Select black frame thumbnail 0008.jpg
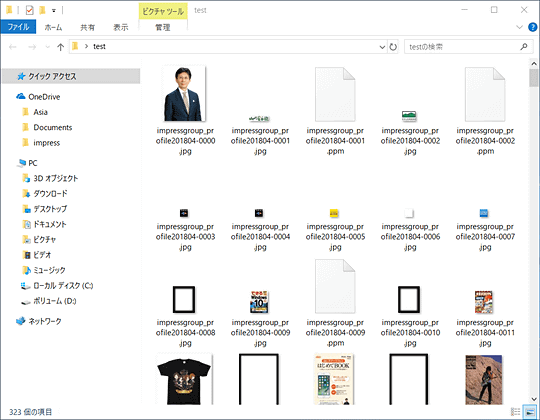The width and height of the screenshot is (540, 420). [x=184, y=300]
